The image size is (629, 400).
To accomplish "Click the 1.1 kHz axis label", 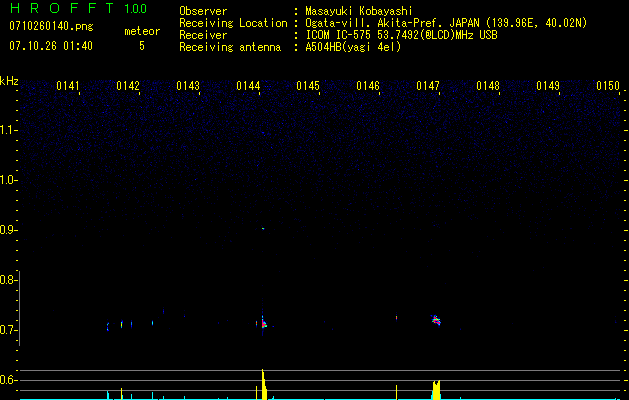I will point(8,130).
